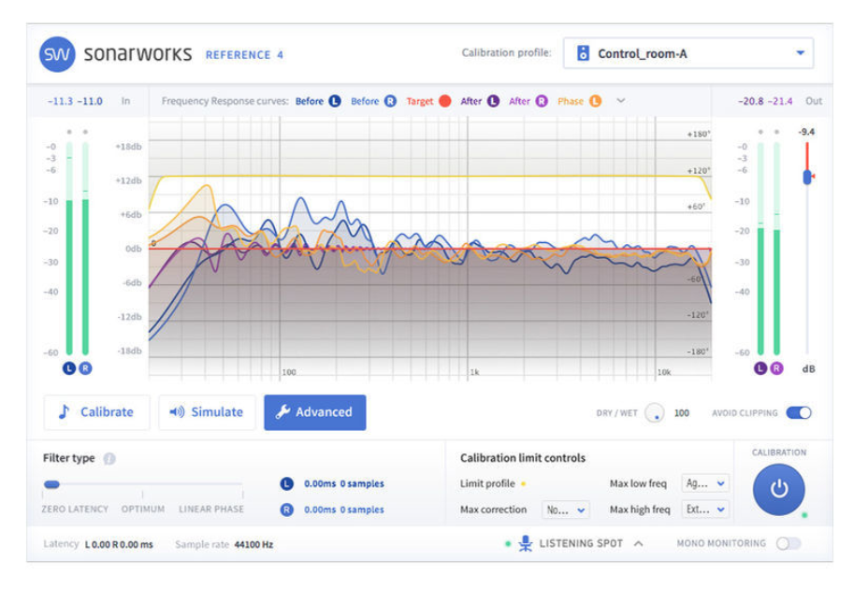Click the input level readout -11.3 -11.0
Screen dimensions: 868x589
click(x=75, y=101)
